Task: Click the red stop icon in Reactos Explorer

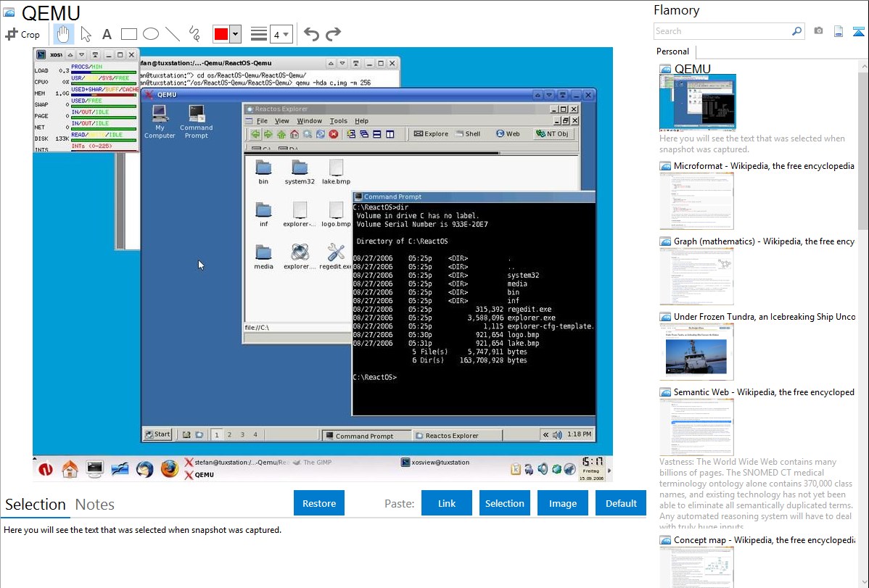Action: 334,134
